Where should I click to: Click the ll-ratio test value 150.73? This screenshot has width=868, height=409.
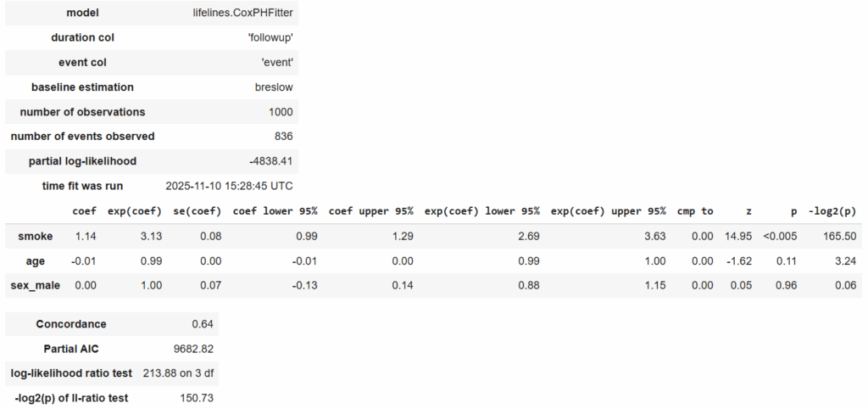click(197, 398)
